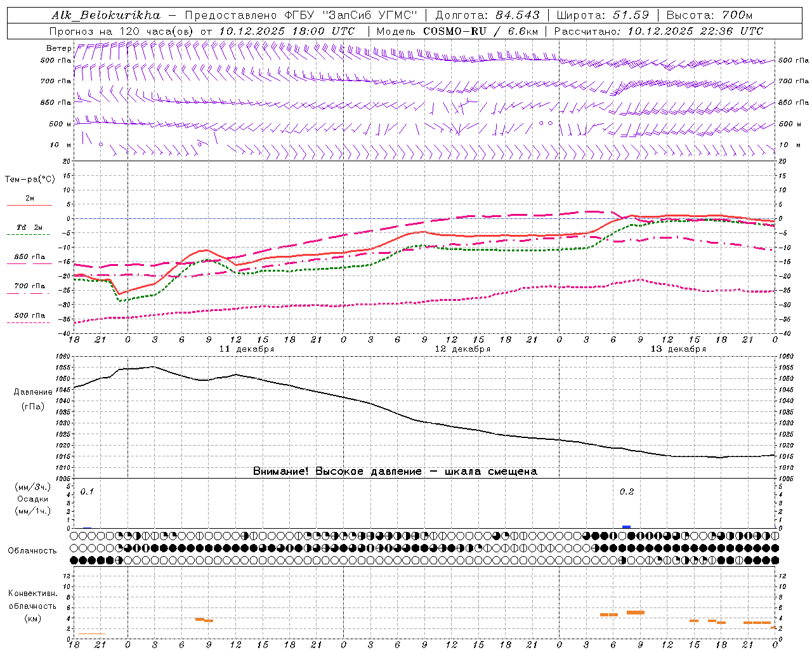This screenshot has width=812, height=650.
Task: Click the "ЗапСиб УГМС" provider text
Action: click(x=372, y=15)
